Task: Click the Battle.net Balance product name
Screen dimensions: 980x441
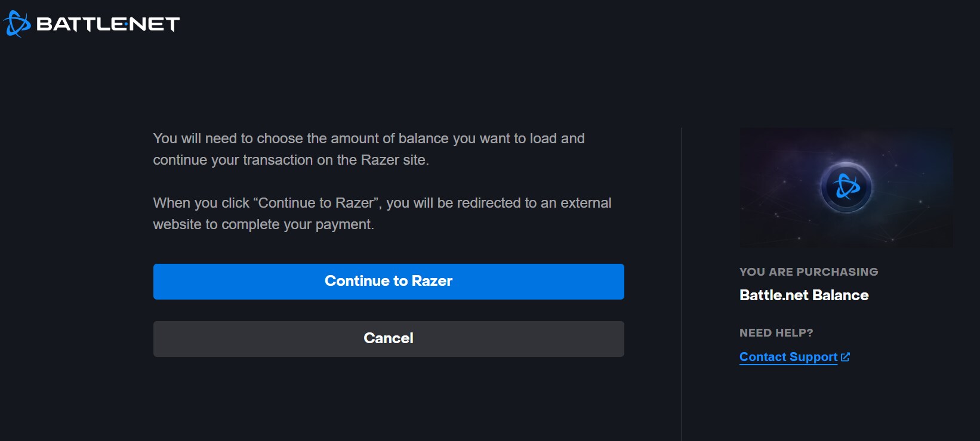Action: click(803, 295)
